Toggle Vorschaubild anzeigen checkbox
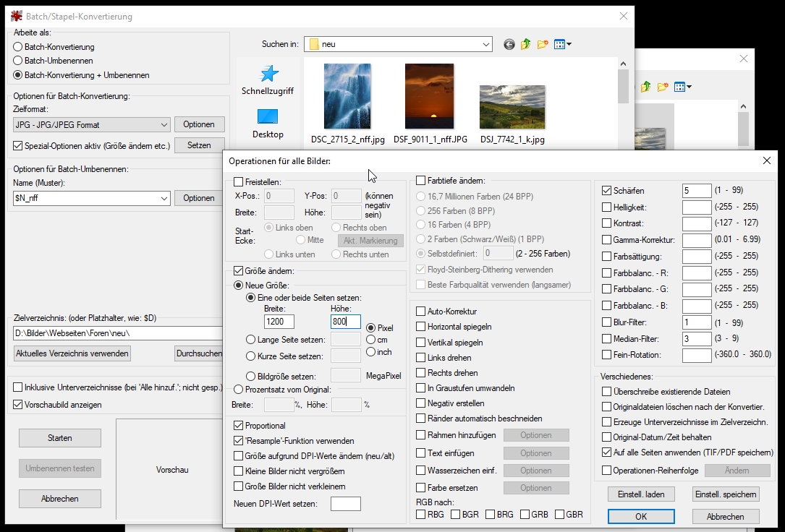785x532 pixels. [x=18, y=405]
